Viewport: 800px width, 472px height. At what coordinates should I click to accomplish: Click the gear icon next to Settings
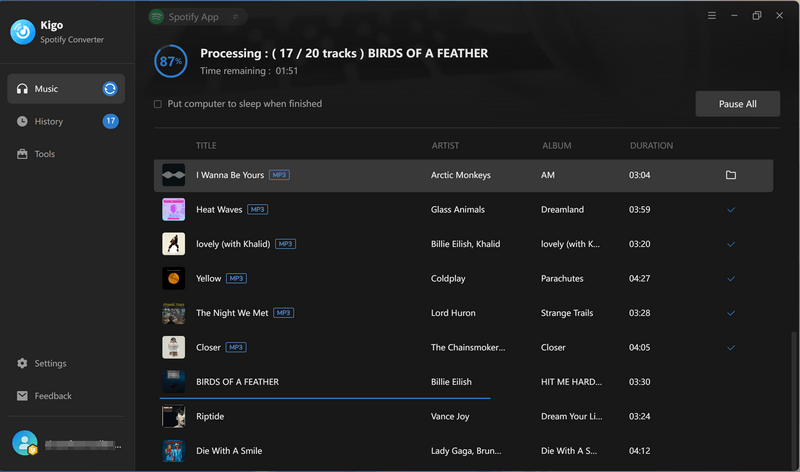pyautogui.click(x=22, y=363)
